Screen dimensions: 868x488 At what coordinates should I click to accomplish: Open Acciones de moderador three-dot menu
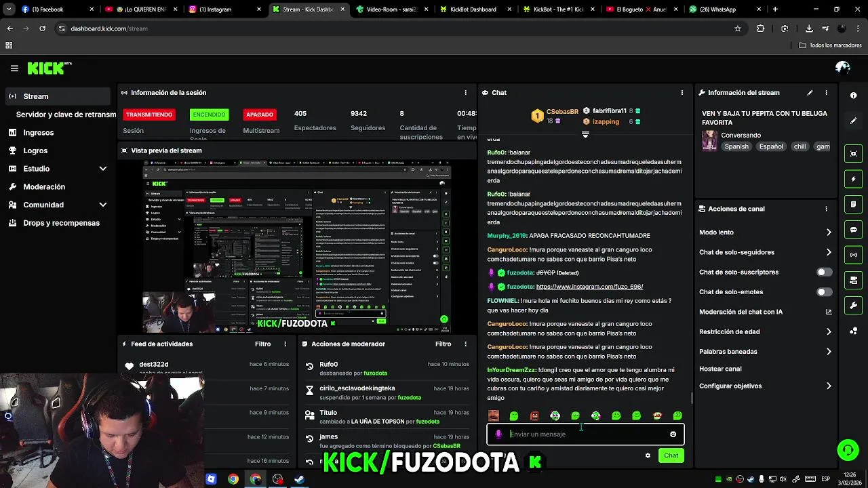pyautogui.click(x=465, y=344)
